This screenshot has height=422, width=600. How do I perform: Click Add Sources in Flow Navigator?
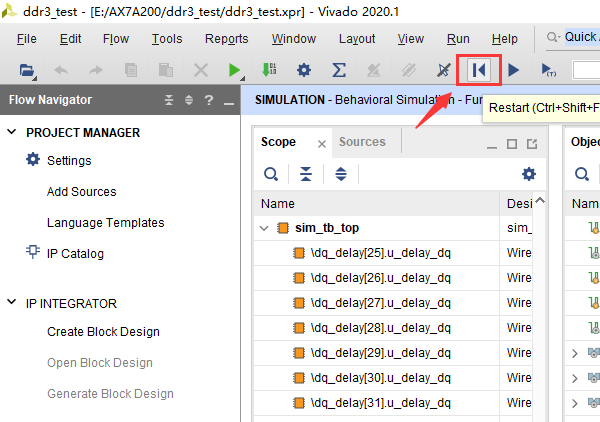(82, 192)
